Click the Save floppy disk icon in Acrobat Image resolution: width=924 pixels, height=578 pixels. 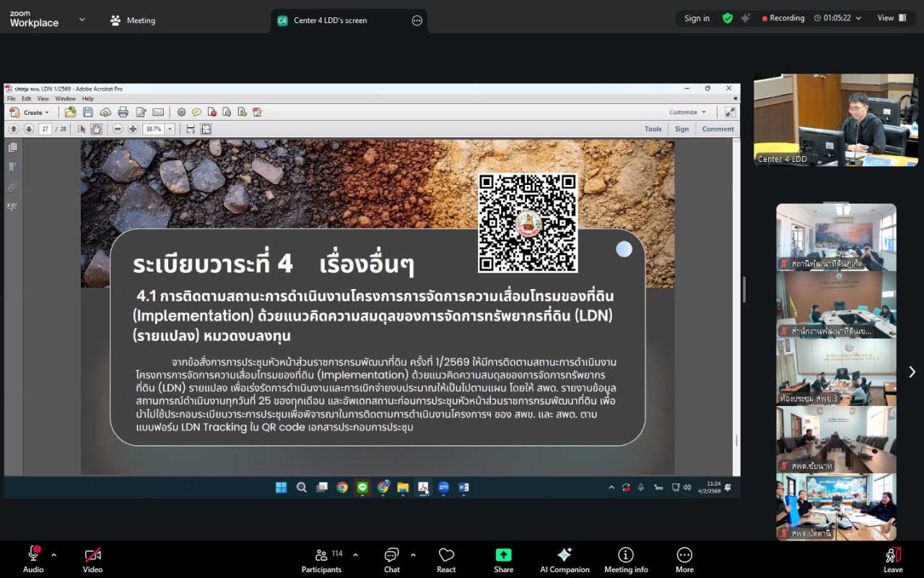click(x=88, y=112)
